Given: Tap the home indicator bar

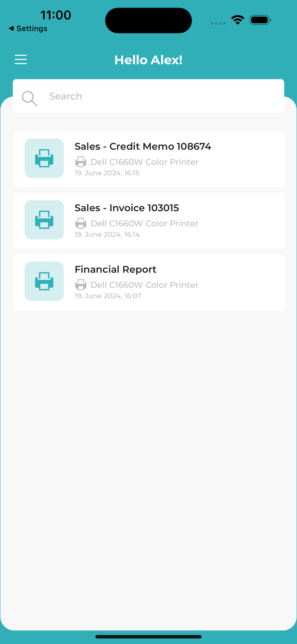Looking at the screenshot, I should pyautogui.click(x=148, y=636).
